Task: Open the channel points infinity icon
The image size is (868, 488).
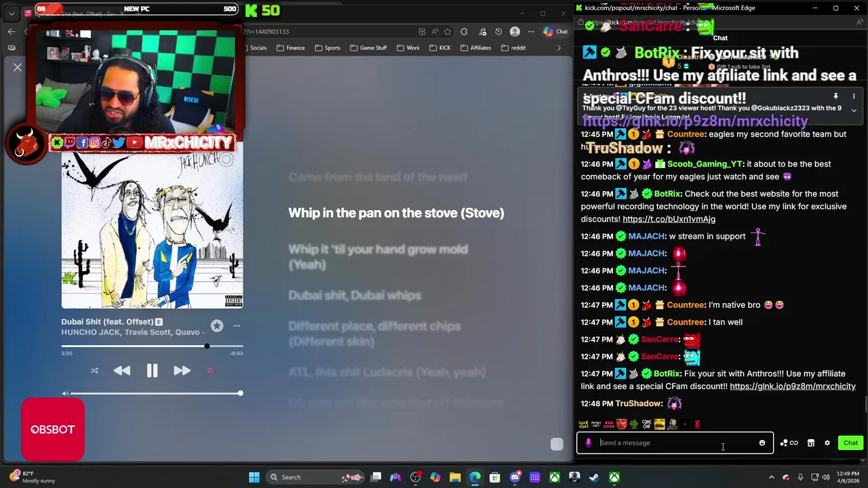Action: click(x=789, y=443)
